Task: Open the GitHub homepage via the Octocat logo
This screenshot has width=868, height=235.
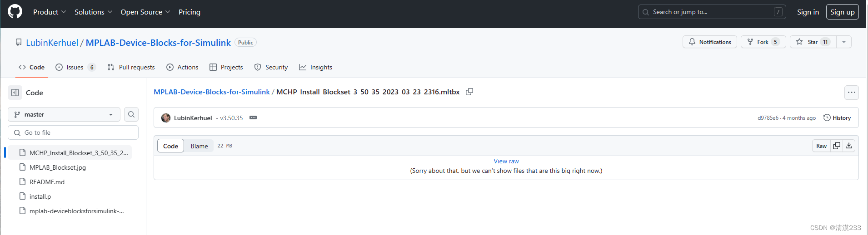Action: [x=15, y=12]
